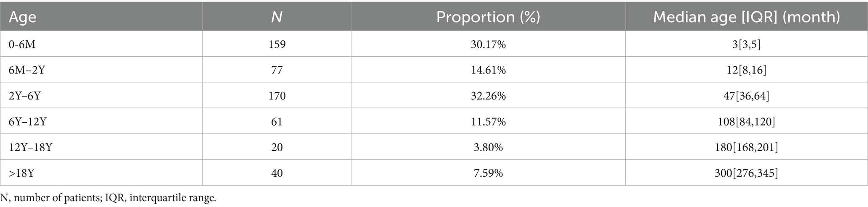Click the Proportion (%) column header
The width and height of the screenshot is (868, 207).
click(x=488, y=17)
